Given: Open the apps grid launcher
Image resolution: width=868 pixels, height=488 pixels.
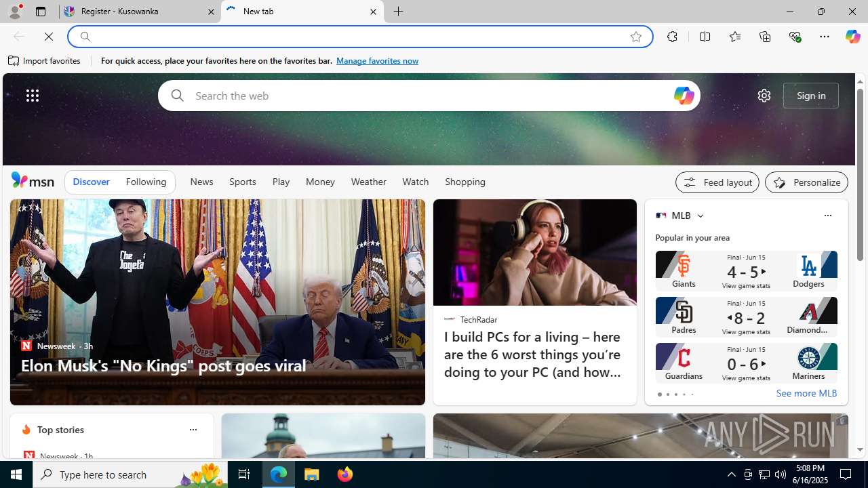Looking at the screenshot, I should coord(33,96).
